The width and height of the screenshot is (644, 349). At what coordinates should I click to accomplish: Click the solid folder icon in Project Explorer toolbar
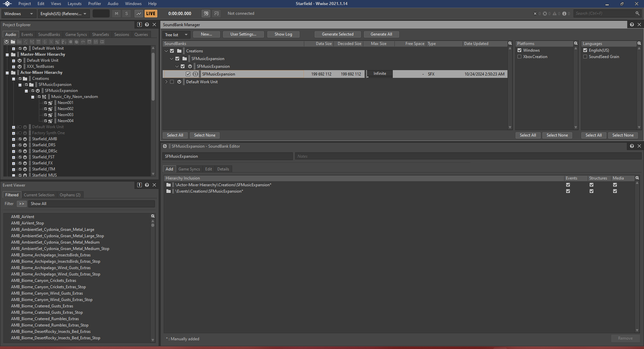tap(13, 42)
